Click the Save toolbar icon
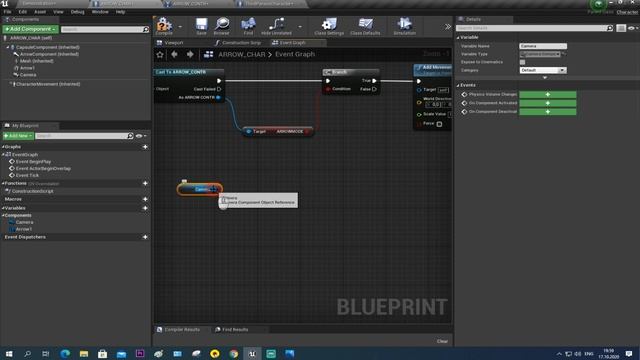 coord(201,26)
